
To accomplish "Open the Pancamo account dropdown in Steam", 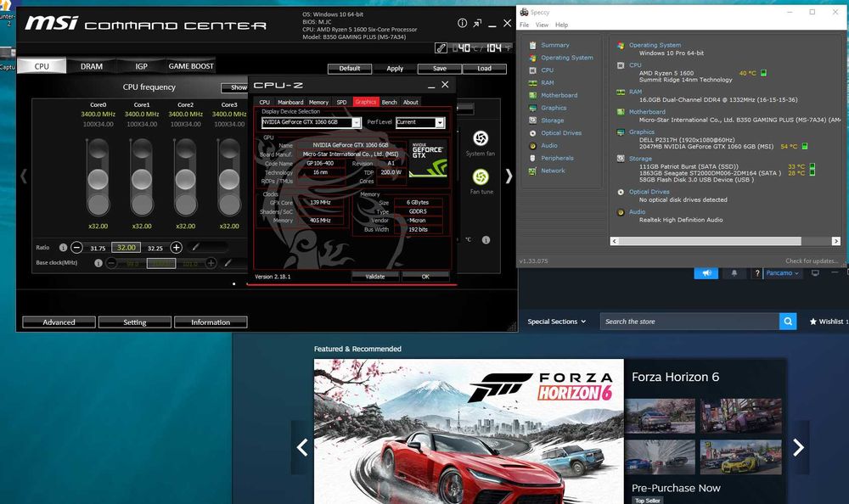I will pyautogui.click(x=782, y=273).
